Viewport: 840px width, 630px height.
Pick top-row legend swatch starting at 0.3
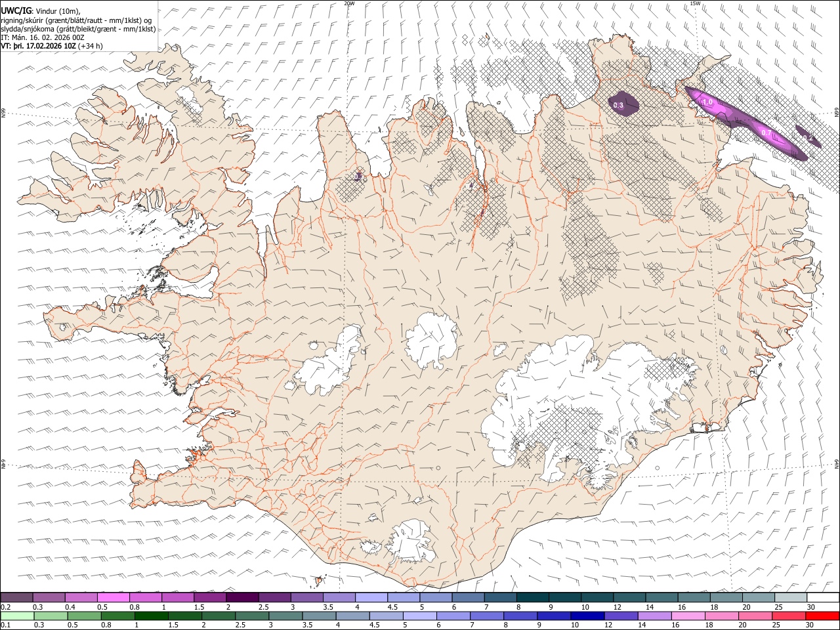pyautogui.click(x=49, y=597)
